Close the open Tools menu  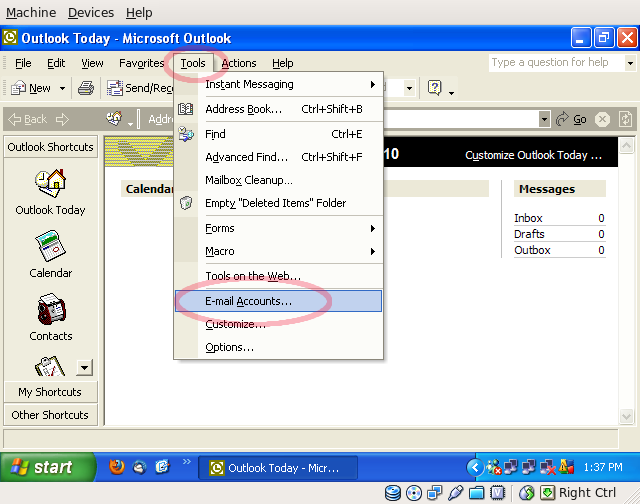click(x=193, y=63)
